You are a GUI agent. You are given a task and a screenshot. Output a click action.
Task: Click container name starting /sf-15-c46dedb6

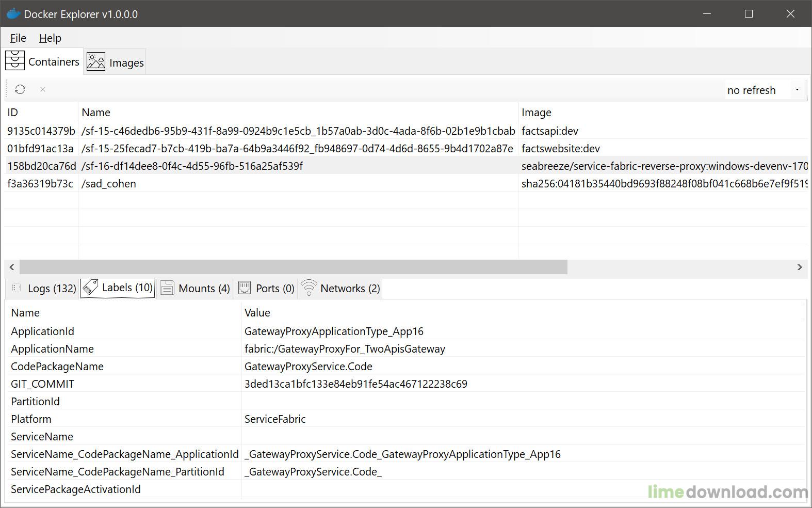(x=298, y=131)
